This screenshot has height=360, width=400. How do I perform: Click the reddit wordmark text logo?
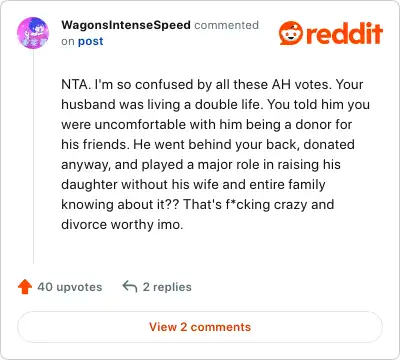(x=344, y=33)
